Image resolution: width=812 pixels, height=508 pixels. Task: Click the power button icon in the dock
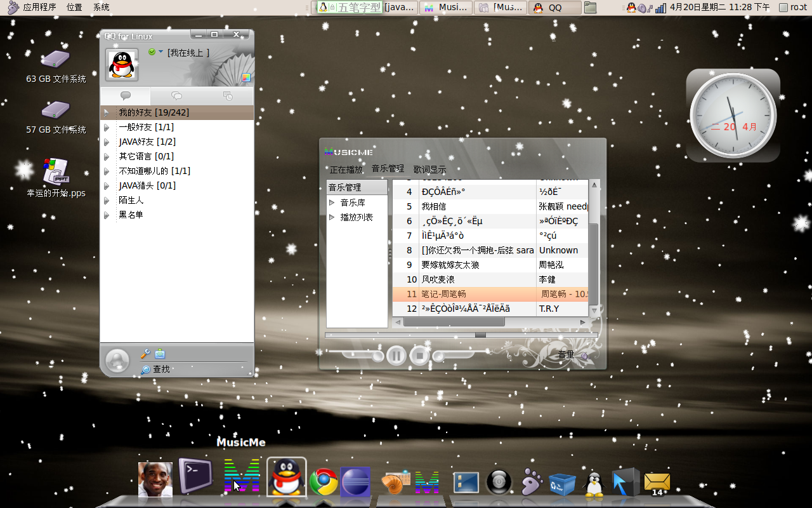click(499, 483)
